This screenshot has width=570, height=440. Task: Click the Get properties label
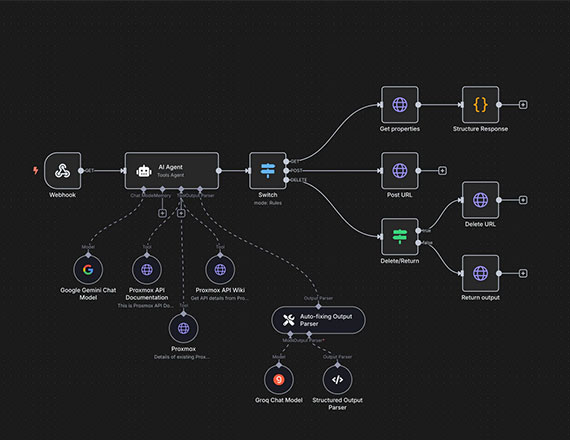[x=400, y=129]
